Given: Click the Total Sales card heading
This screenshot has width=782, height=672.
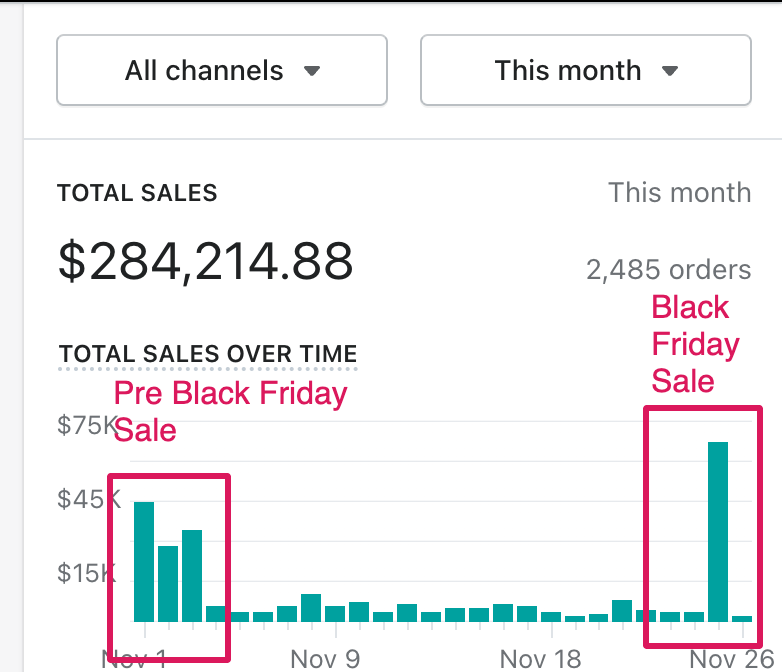Looking at the screenshot, I should point(137,193).
